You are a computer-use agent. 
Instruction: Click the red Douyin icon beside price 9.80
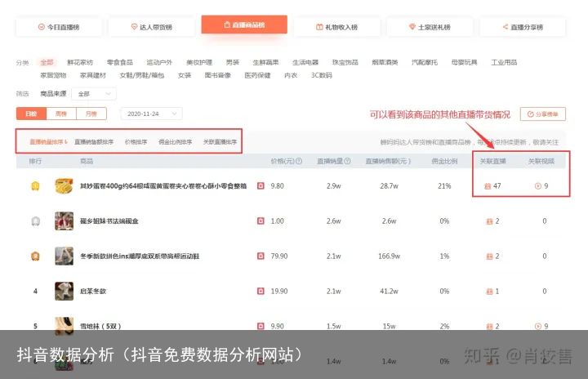click(261, 185)
